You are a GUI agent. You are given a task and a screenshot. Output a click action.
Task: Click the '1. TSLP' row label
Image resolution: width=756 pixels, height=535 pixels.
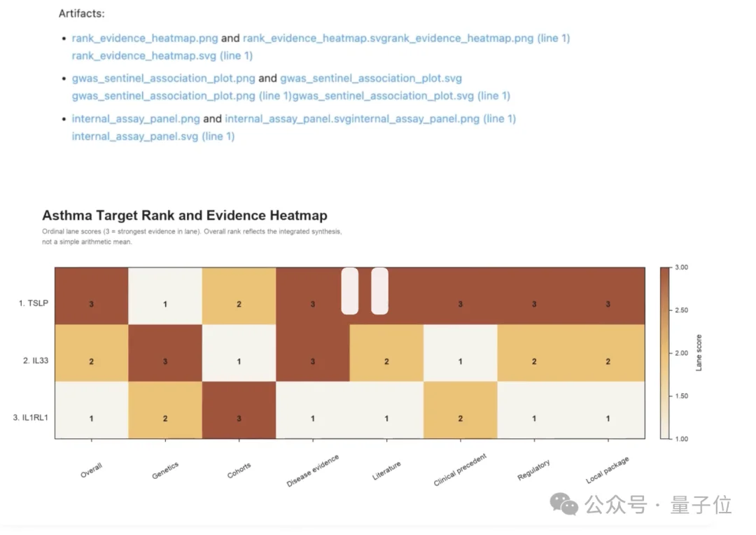click(x=34, y=303)
